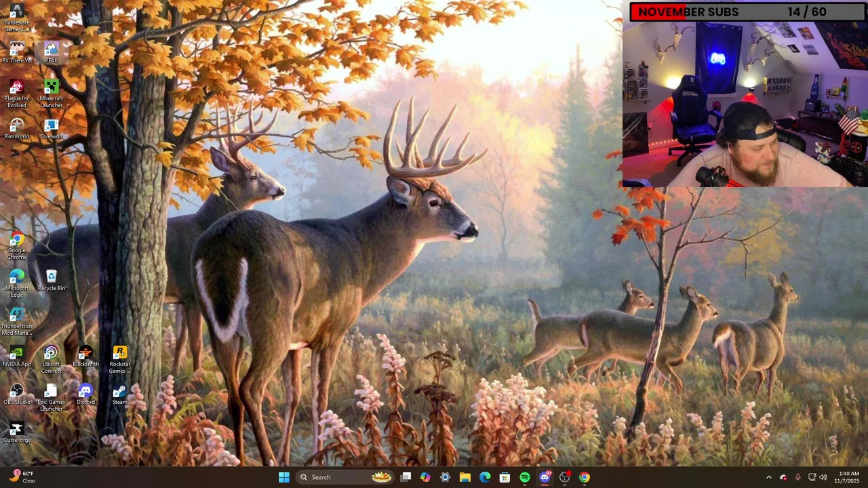Select the RimWorld desktop shortcut

[x=17, y=129]
